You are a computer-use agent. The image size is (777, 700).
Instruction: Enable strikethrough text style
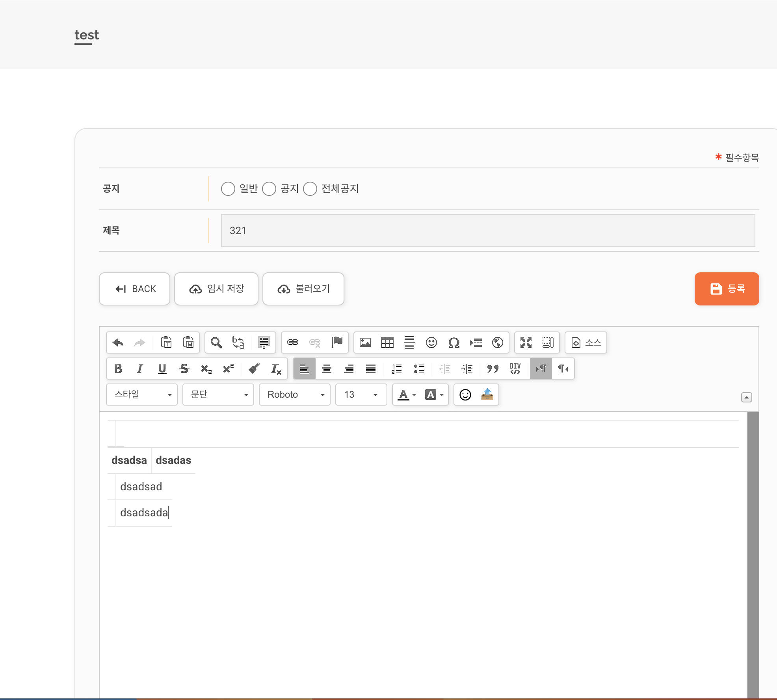point(185,368)
